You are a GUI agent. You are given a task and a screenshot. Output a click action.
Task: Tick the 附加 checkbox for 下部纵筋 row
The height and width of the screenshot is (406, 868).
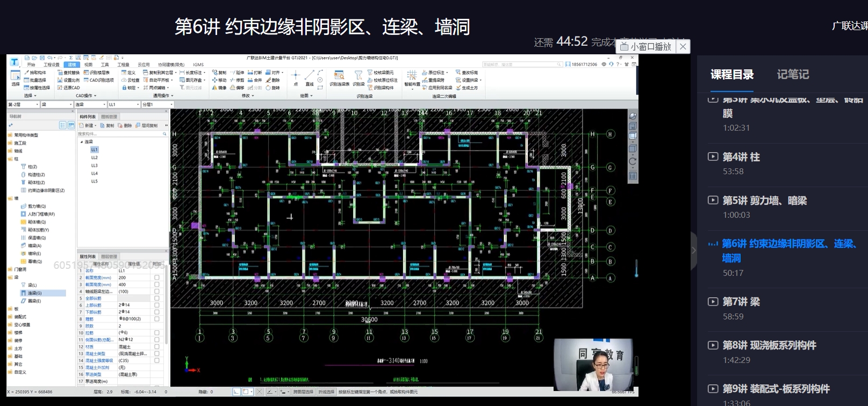coord(157,312)
